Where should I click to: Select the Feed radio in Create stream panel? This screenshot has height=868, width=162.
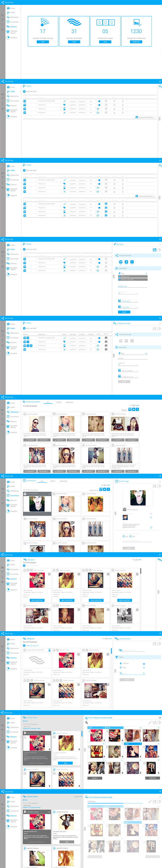tap(144, 667)
